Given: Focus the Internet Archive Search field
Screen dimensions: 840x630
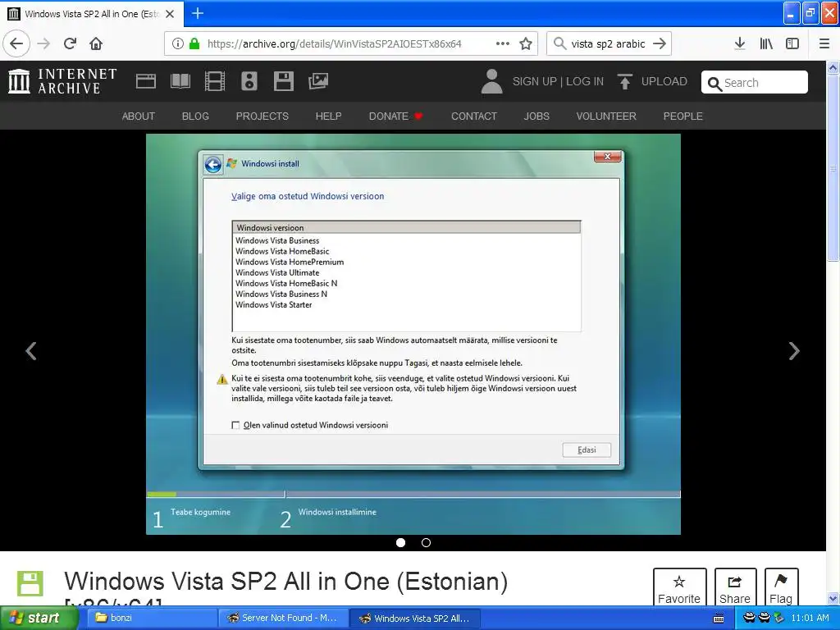Looking at the screenshot, I should [755, 83].
